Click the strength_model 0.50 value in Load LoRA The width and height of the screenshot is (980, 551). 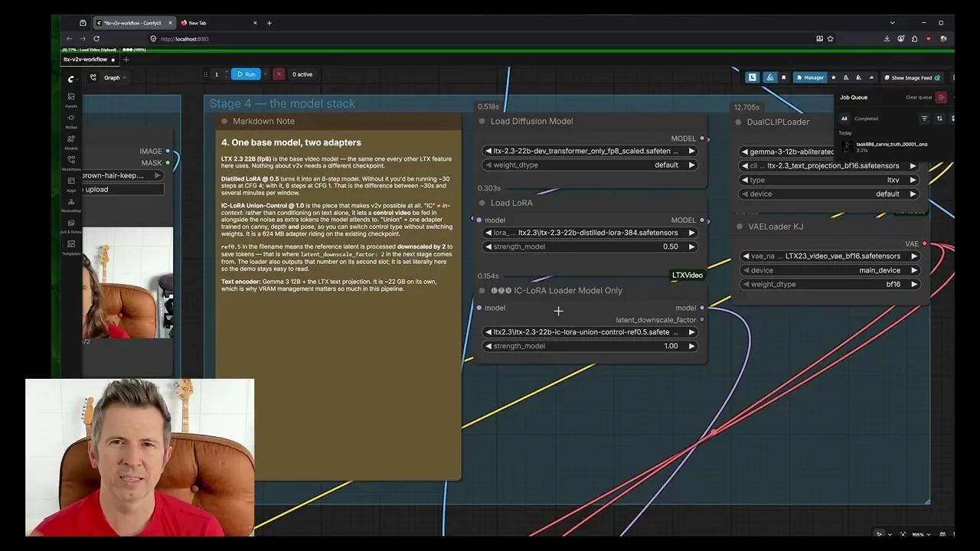(670, 246)
